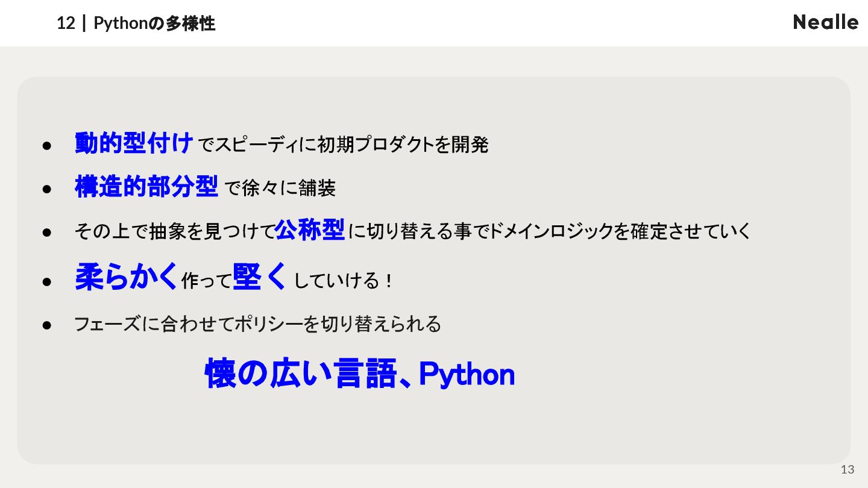Select the blue text "公称型"
The width and height of the screenshot is (868, 488).
pos(310,230)
